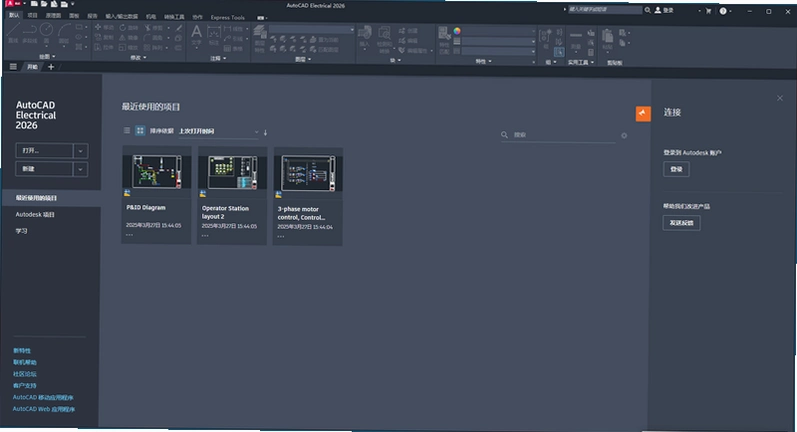Click the Mirror (镜像) tool icon

(122, 37)
